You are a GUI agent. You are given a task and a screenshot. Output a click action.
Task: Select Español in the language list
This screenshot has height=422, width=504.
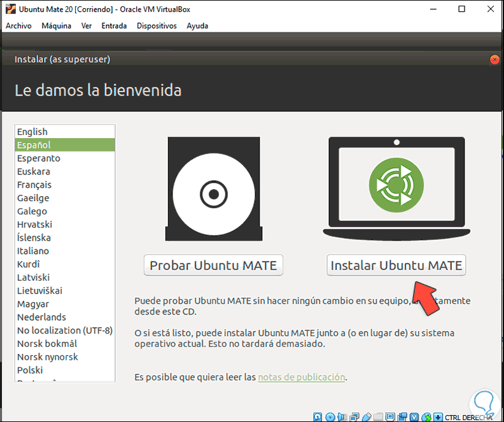65,145
